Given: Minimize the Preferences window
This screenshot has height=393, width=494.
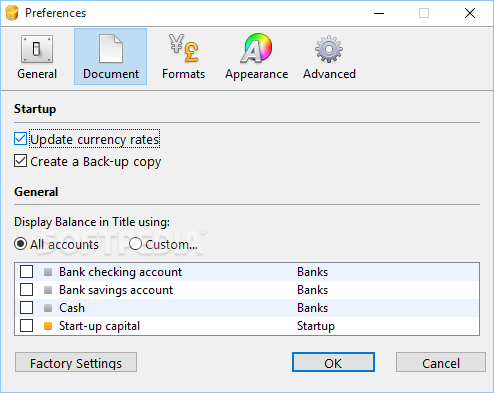Looking at the screenshot, I should (x=379, y=13).
